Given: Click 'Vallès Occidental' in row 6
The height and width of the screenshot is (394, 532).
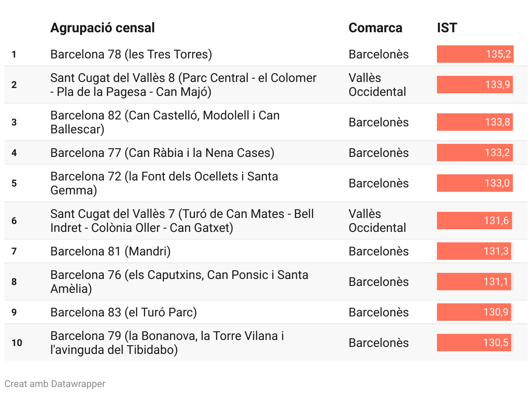Looking at the screenshot, I should coord(377,221).
